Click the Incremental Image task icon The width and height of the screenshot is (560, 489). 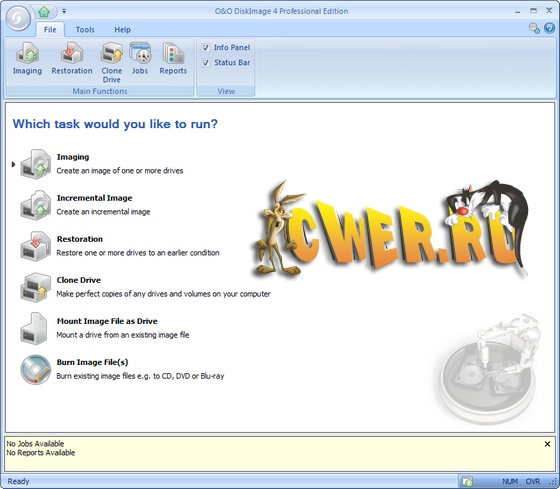coord(36,205)
